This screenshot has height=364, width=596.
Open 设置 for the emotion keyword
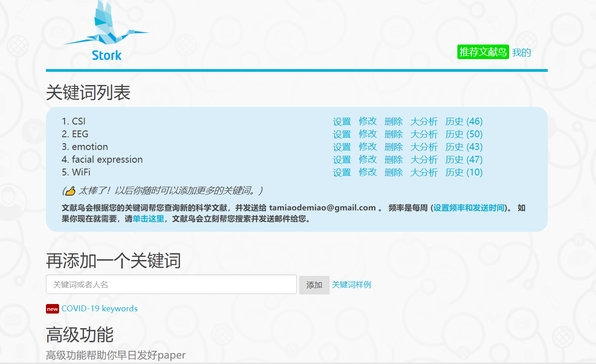[x=342, y=147]
